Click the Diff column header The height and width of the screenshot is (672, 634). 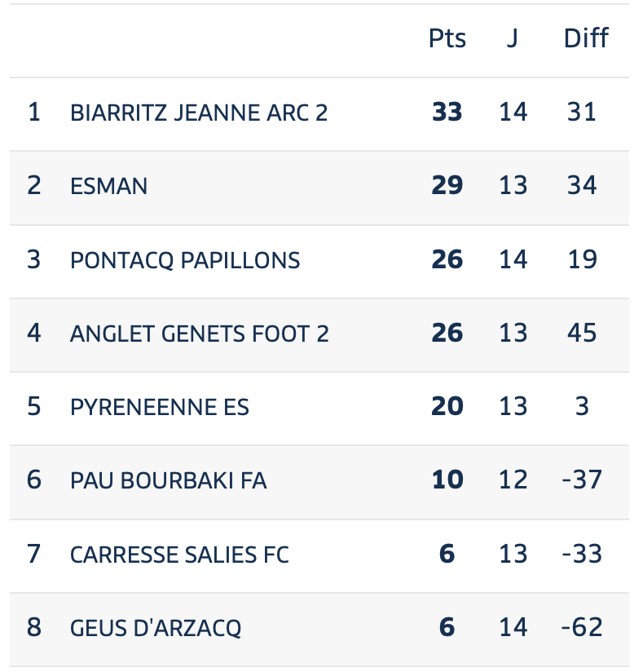(586, 38)
